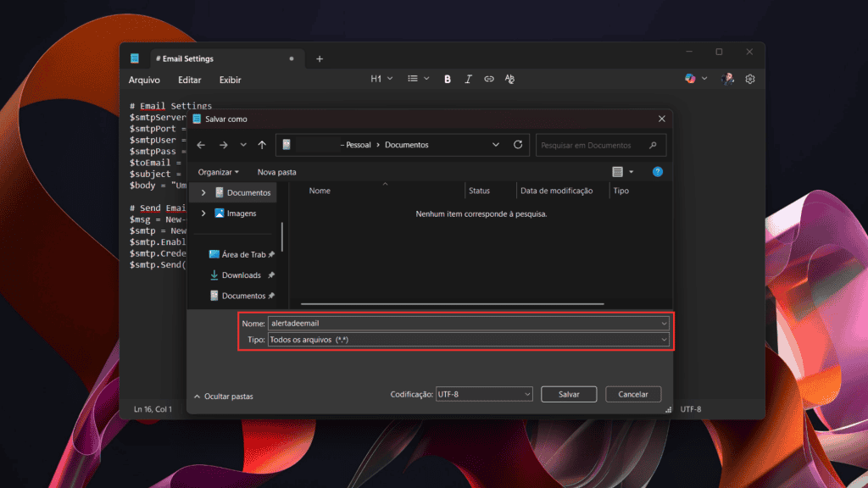868x488 pixels.
Task: Add a new Notepad tab
Action: coord(320,58)
